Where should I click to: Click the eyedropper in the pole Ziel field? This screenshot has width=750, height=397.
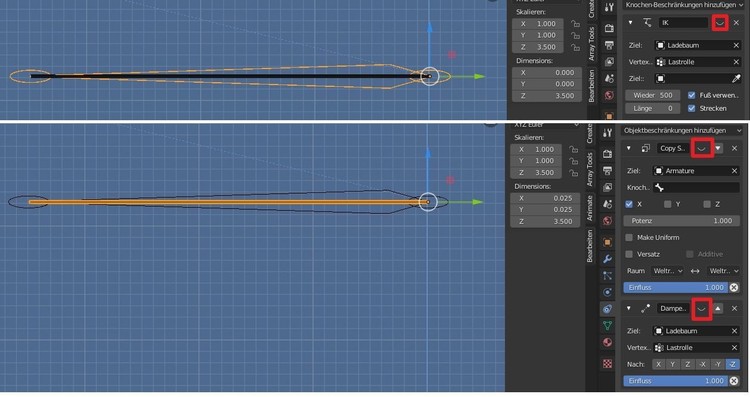point(736,78)
